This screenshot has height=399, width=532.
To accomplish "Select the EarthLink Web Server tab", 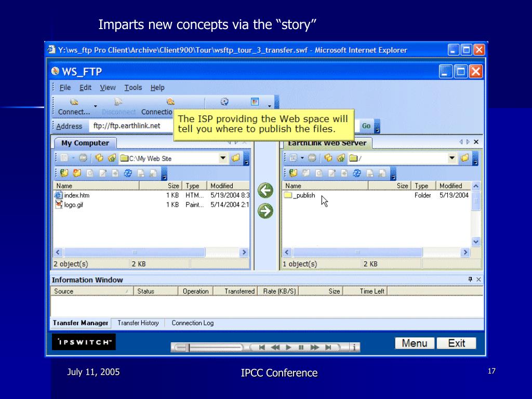I will click(x=327, y=143).
